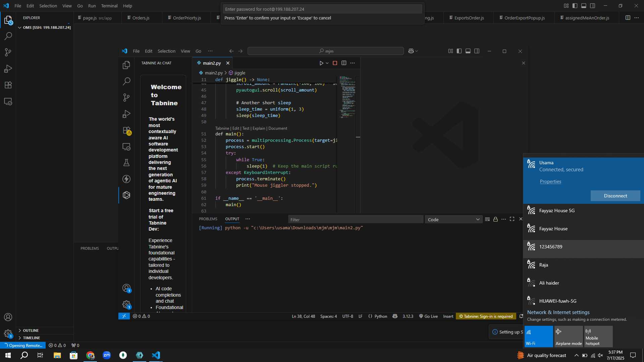Open Source Control in the back VS Code window
Image resolution: width=644 pixels, height=362 pixels.
pos(8,52)
